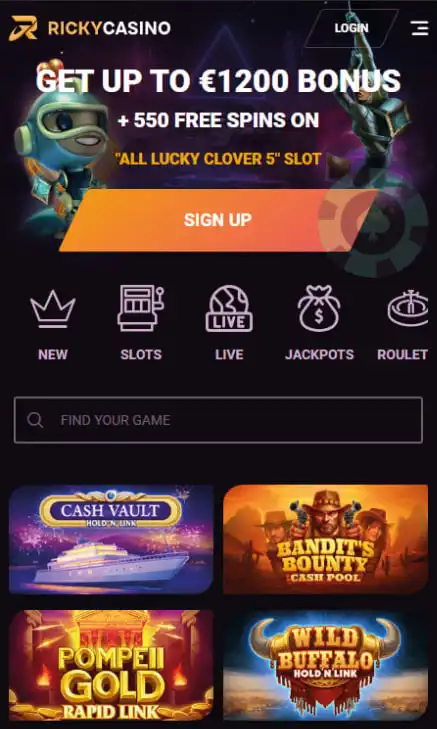Click the RickyCasino brand name text
437x729 pixels.
point(109,28)
